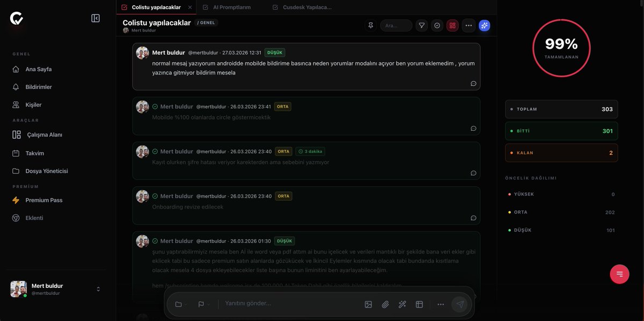This screenshot has height=321, width=644.
Task: Expand the folder dropdown in composer
Action: point(181,304)
